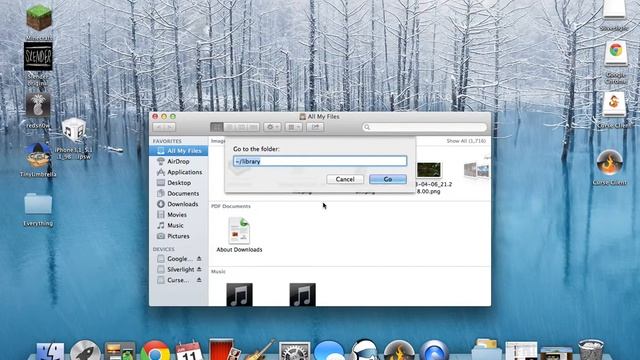The height and width of the screenshot is (360, 640).
Task: Open Messages from the Dock
Action: (x=329, y=351)
